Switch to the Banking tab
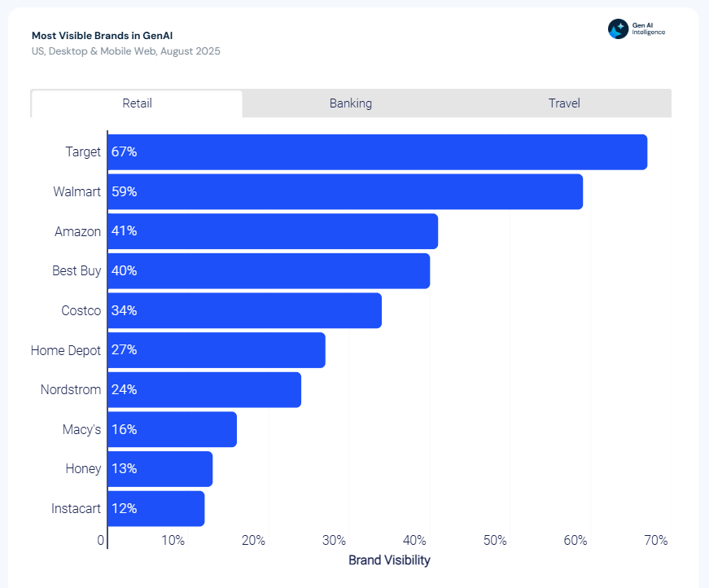709x588 pixels. [x=351, y=103]
